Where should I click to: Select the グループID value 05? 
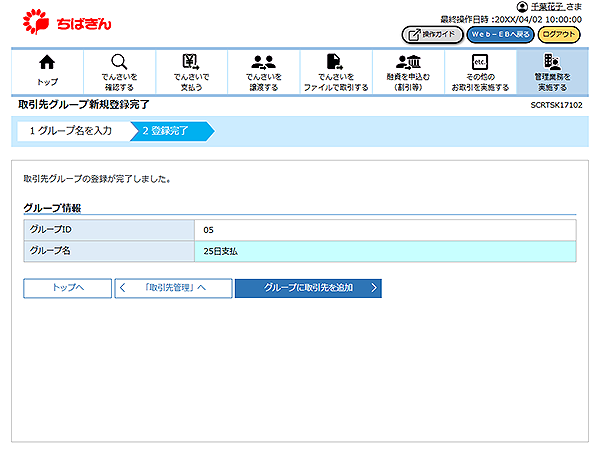pos(208,230)
